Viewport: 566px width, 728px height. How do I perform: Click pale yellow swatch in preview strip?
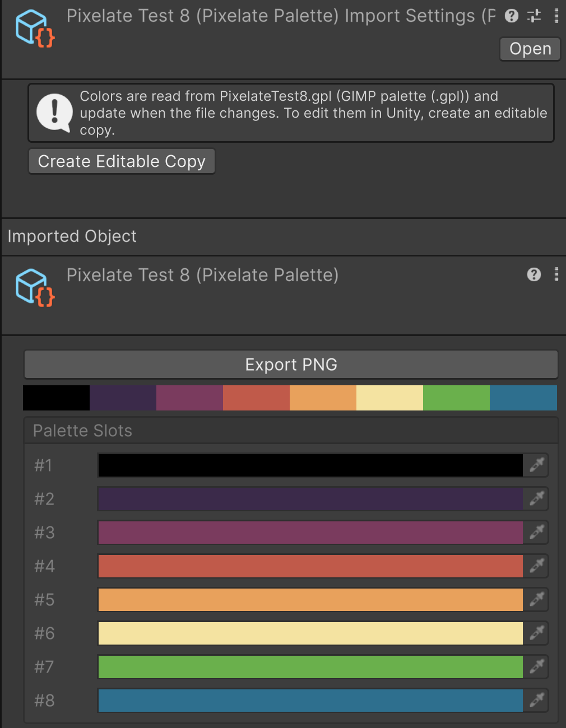(x=389, y=398)
